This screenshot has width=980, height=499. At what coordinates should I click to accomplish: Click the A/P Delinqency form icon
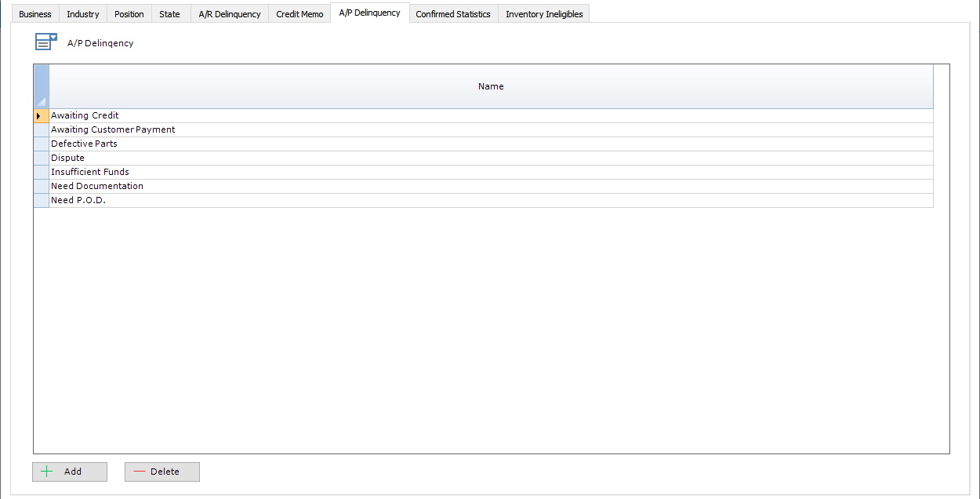[45, 41]
